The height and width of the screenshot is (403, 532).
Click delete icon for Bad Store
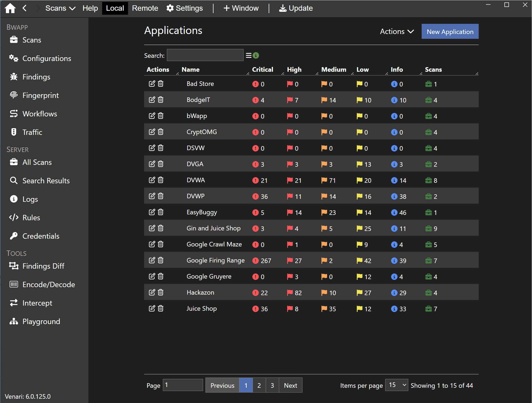click(x=161, y=84)
